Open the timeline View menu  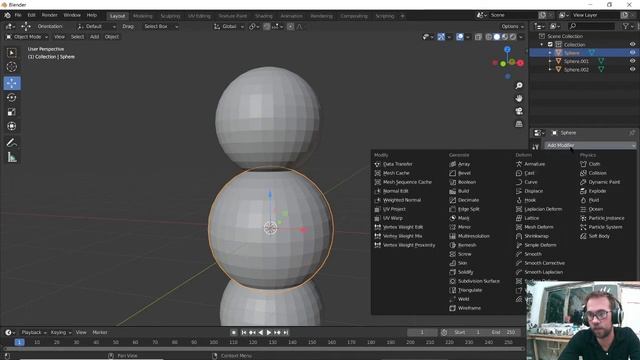coord(81,333)
